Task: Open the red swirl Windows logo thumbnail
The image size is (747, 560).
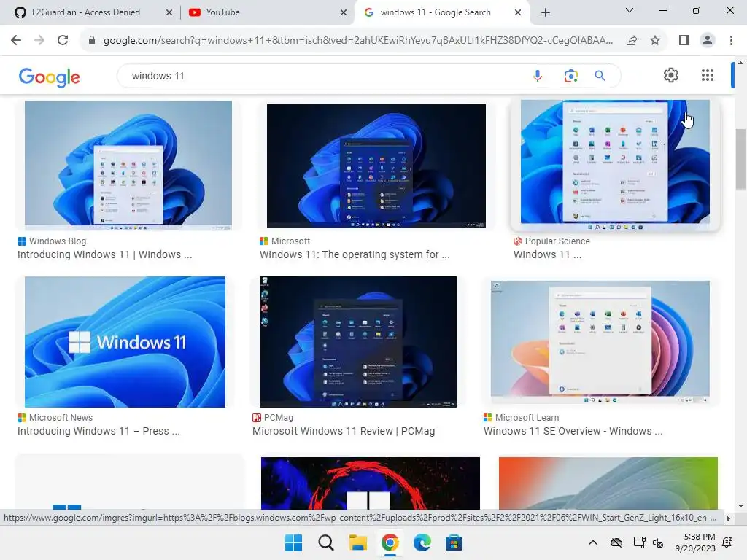Action: tap(370, 483)
